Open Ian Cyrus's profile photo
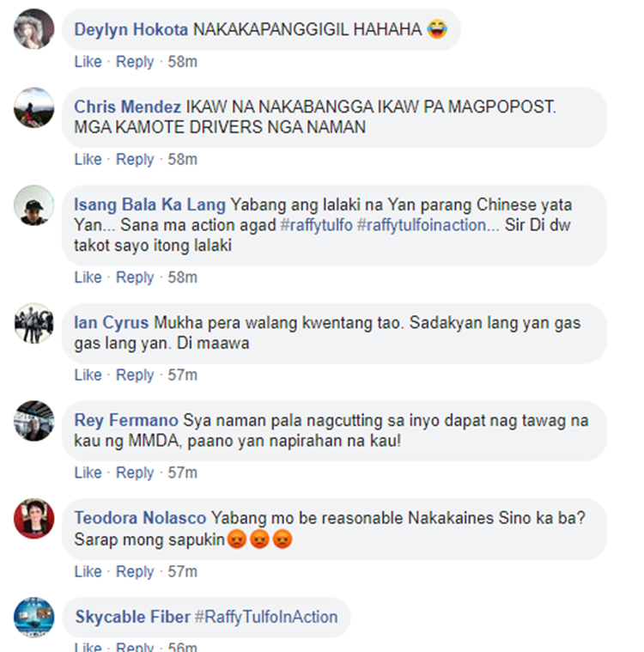 pyautogui.click(x=34, y=323)
